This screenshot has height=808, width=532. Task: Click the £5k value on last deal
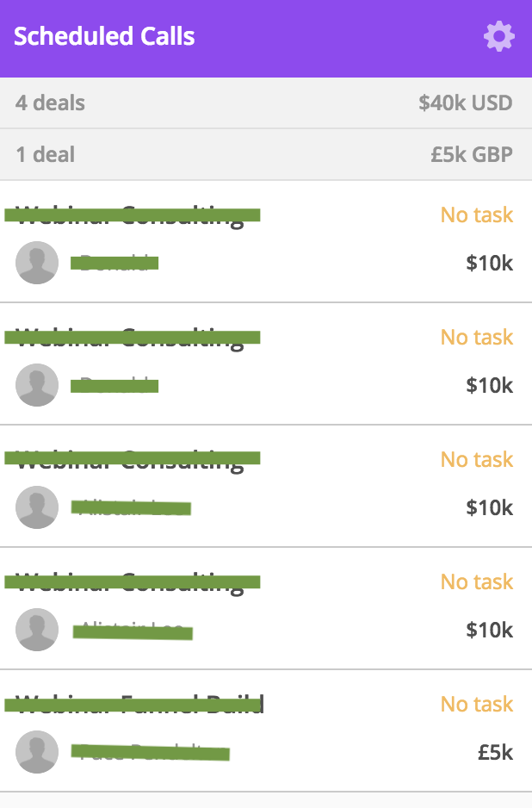496,752
